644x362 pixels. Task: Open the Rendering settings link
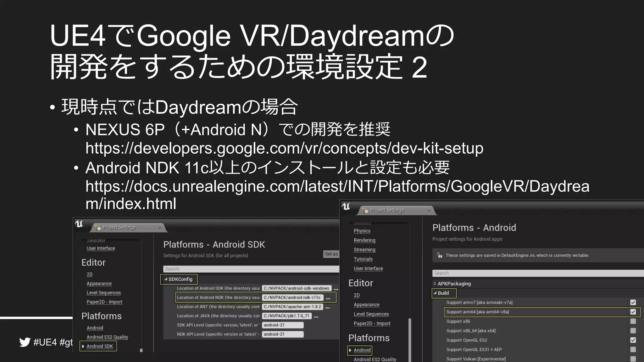[364, 240]
